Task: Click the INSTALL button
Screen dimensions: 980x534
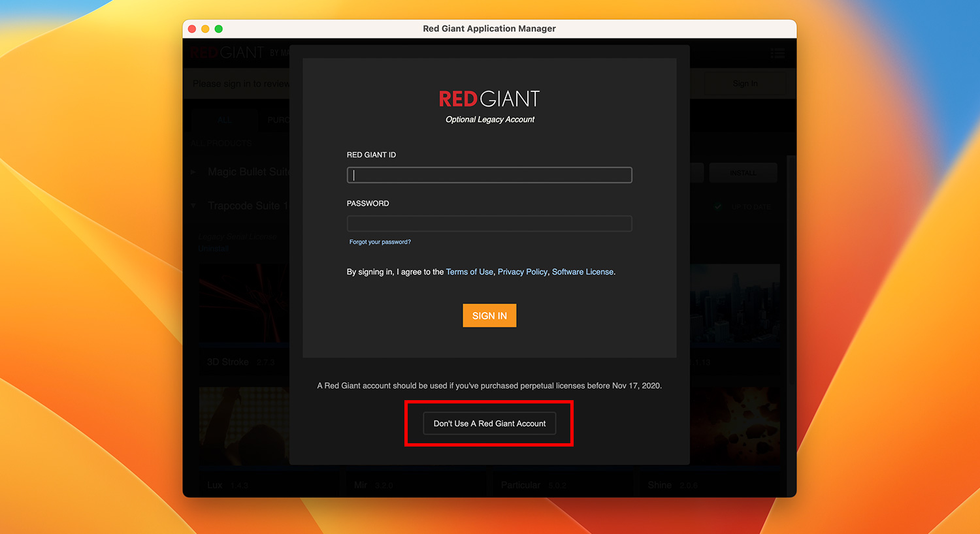Action: 743,172
